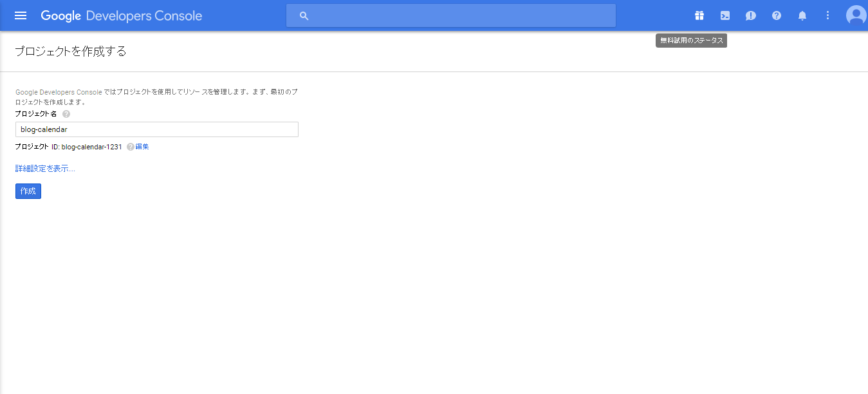Click the project ID text blog-calendar-1231

pos(91,147)
